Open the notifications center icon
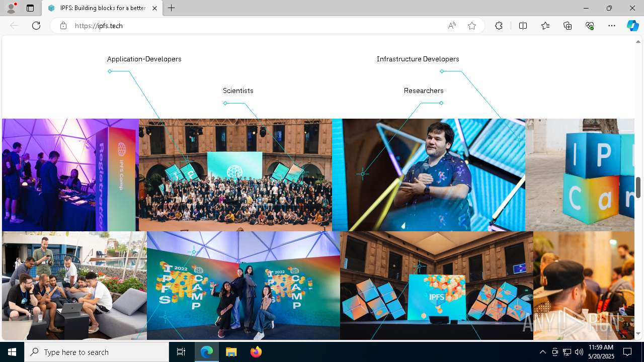Screen dimensions: 644x362 pos(627,352)
